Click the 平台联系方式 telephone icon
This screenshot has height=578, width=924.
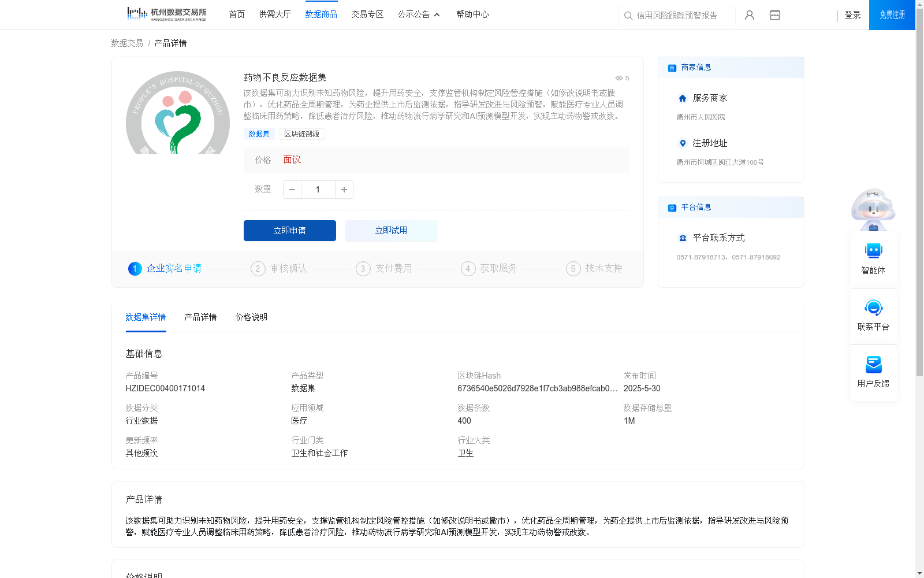[x=683, y=238]
